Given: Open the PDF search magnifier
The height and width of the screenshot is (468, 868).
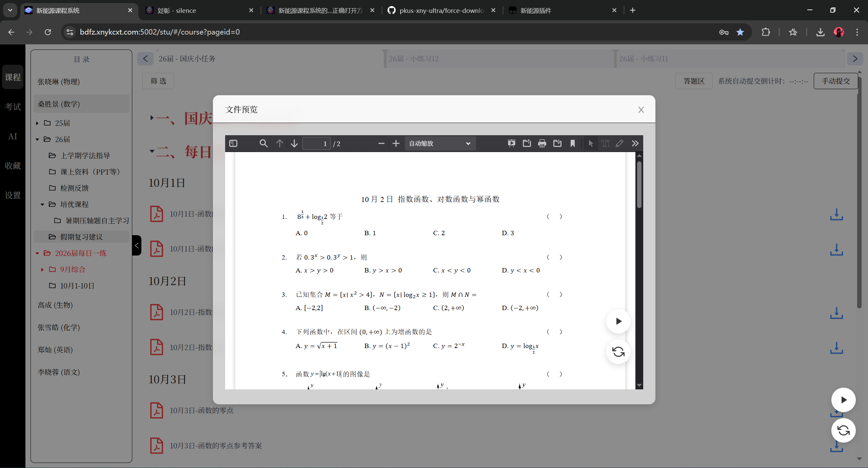Looking at the screenshot, I should click(x=263, y=143).
